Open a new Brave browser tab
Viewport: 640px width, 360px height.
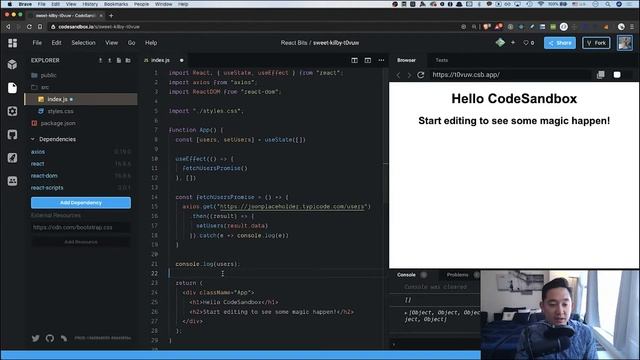pyautogui.click(x=111, y=16)
